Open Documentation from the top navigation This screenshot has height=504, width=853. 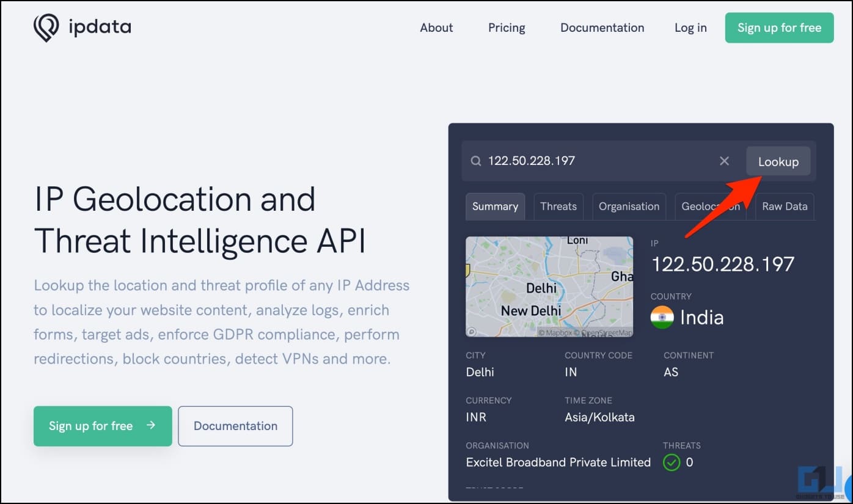click(602, 27)
